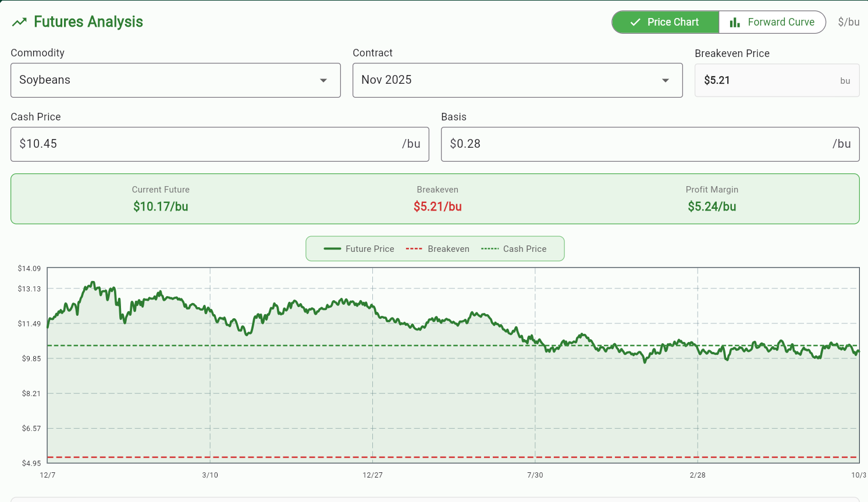
Task: Click the bar chart icon on Forward Curve
Action: pos(734,22)
